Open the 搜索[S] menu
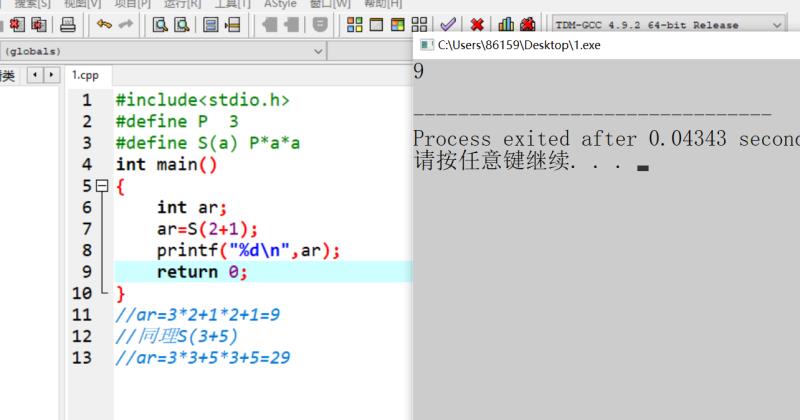This screenshot has width=800, height=420. point(32,4)
